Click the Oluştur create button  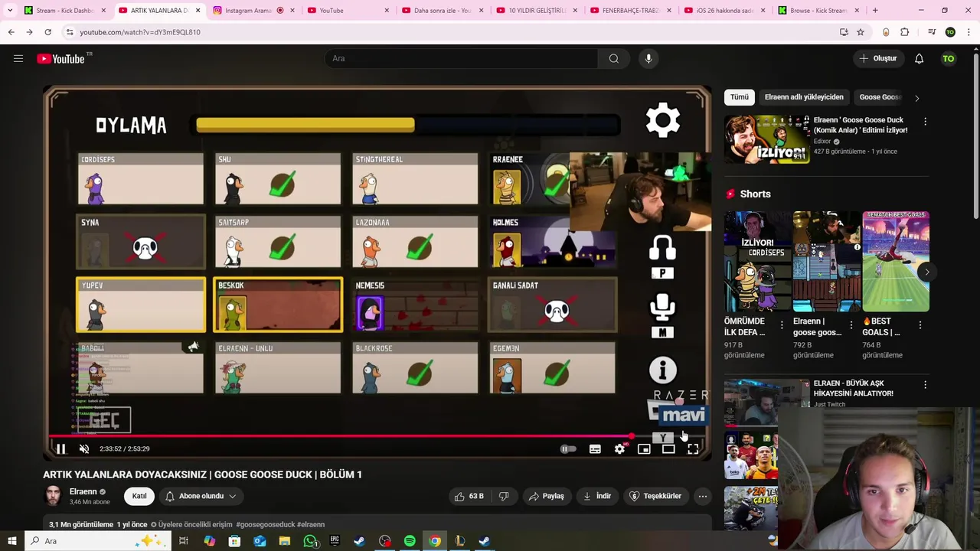pos(877,58)
